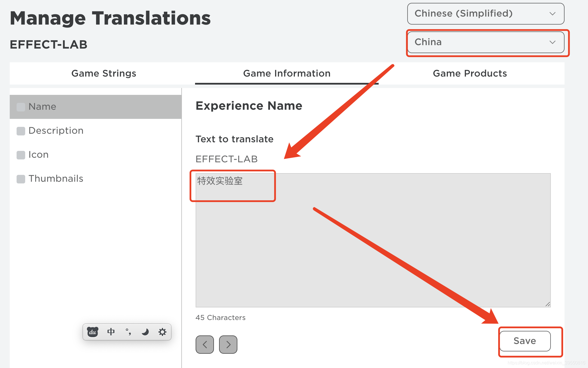Click the Baidu input method icon
Image resolution: width=588 pixels, height=368 pixels.
pyautogui.click(x=92, y=331)
